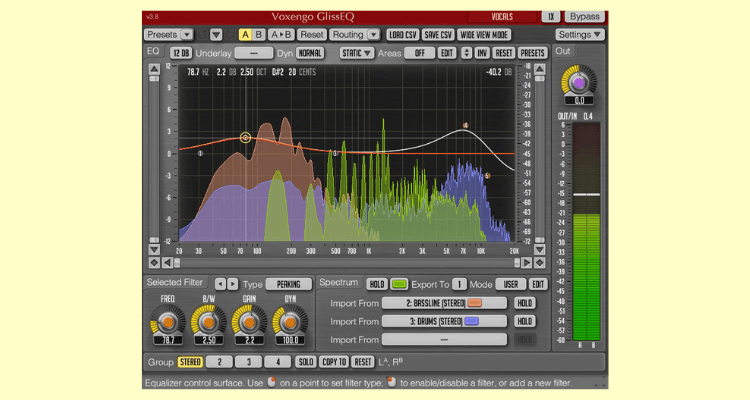
Task: Change Dyn mode NORMAL selector
Action: [x=310, y=53]
